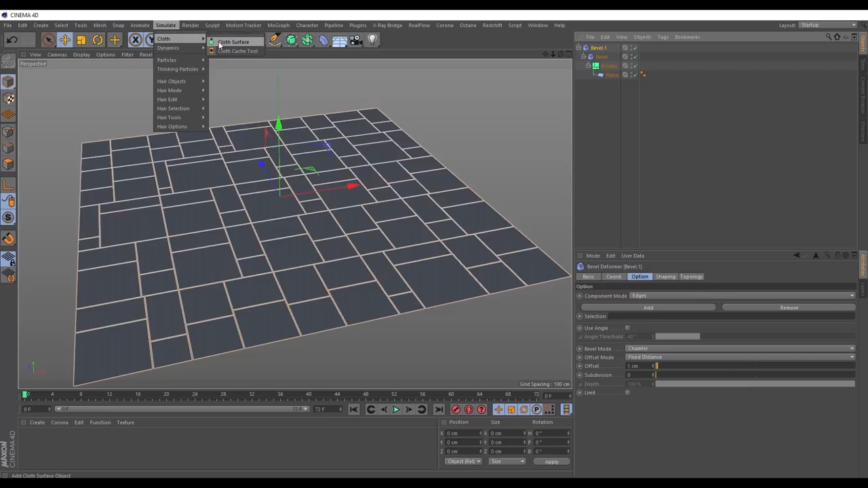Toggle Parameter keying P icon

pos(536,409)
